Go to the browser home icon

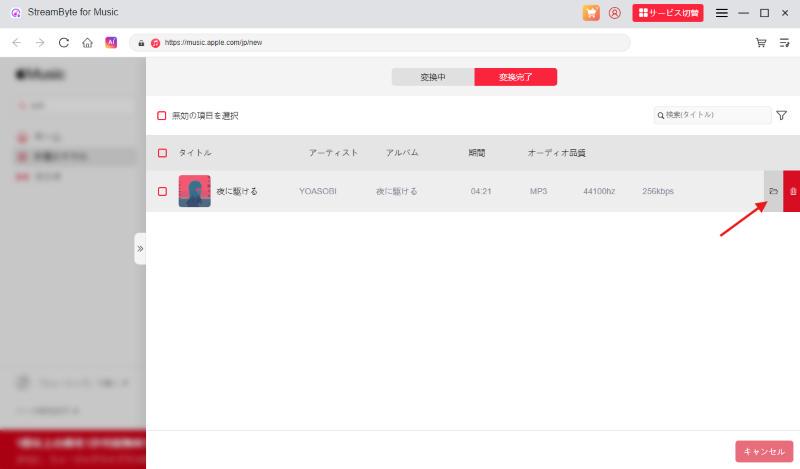88,43
